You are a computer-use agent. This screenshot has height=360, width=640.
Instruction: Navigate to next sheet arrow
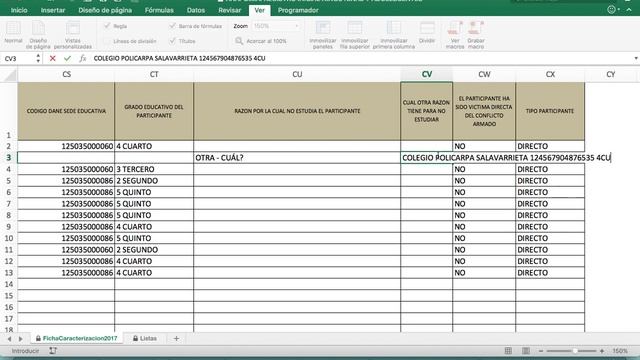point(20,338)
